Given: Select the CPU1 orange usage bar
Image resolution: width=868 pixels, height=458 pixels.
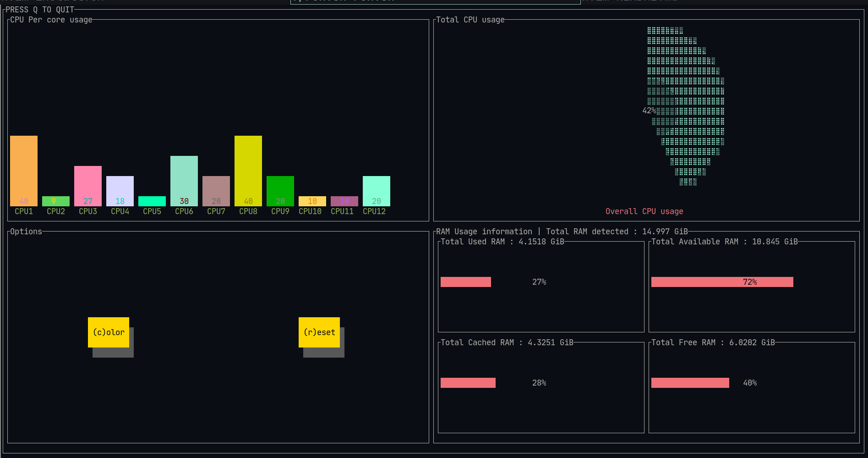Looking at the screenshot, I should [x=24, y=171].
